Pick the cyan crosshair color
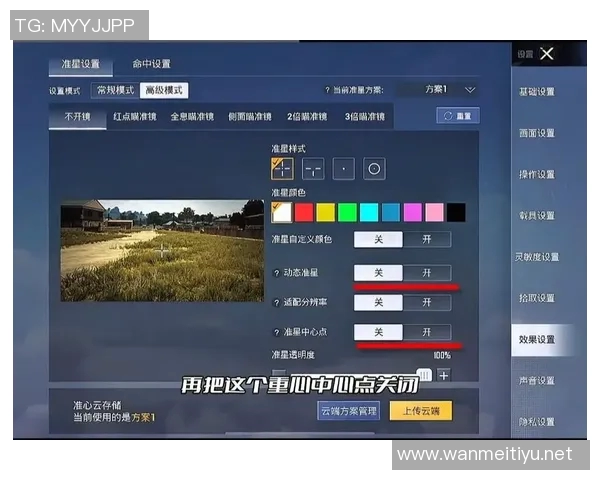 click(x=369, y=212)
